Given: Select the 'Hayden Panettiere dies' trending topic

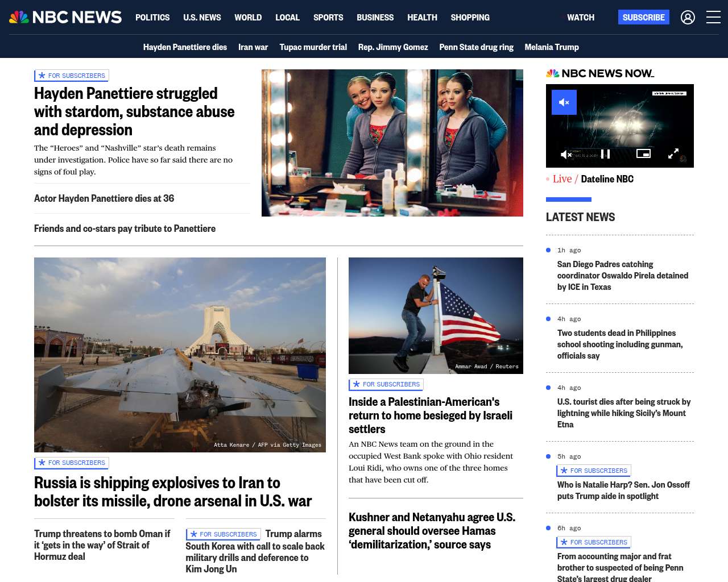Looking at the screenshot, I should (x=185, y=47).
